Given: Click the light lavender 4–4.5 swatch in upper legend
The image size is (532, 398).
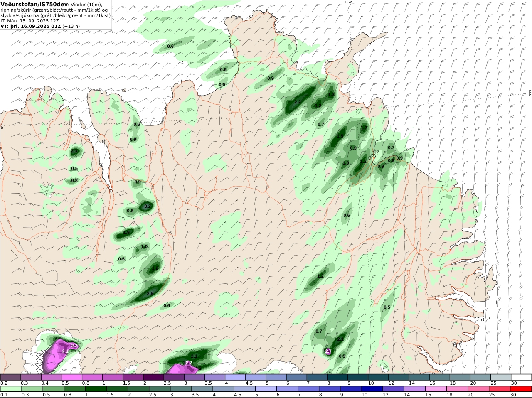Looking at the screenshot, I should [x=234, y=377].
